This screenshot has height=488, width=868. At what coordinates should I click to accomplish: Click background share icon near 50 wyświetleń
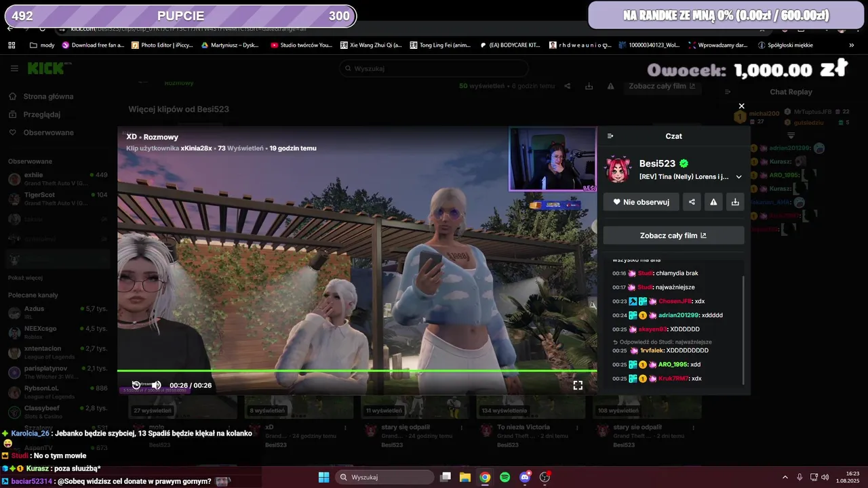click(568, 86)
